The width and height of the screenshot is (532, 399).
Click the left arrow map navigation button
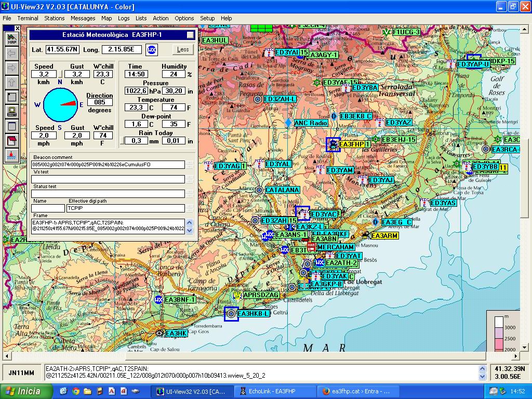[x=11, y=54]
